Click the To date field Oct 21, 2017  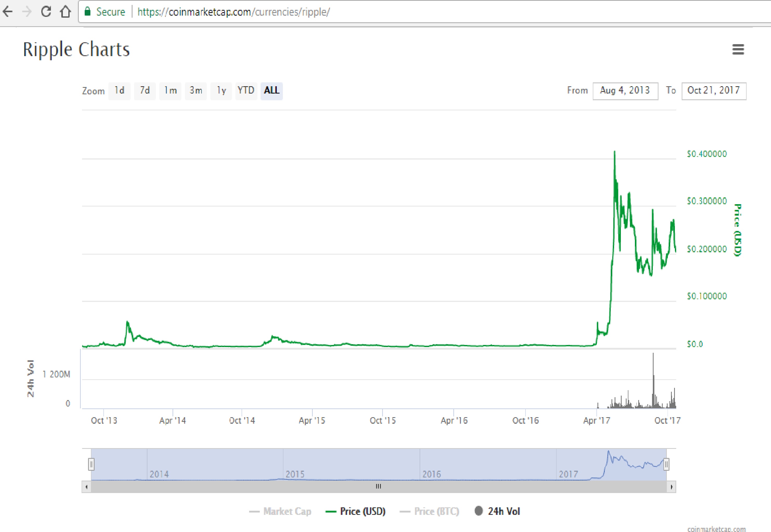click(714, 91)
